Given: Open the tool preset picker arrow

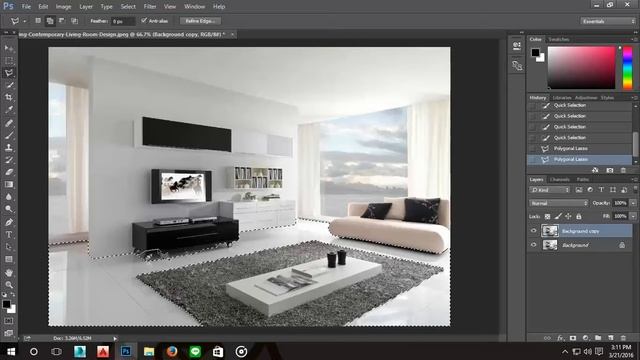Looking at the screenshot, I should tap(24, 21).
